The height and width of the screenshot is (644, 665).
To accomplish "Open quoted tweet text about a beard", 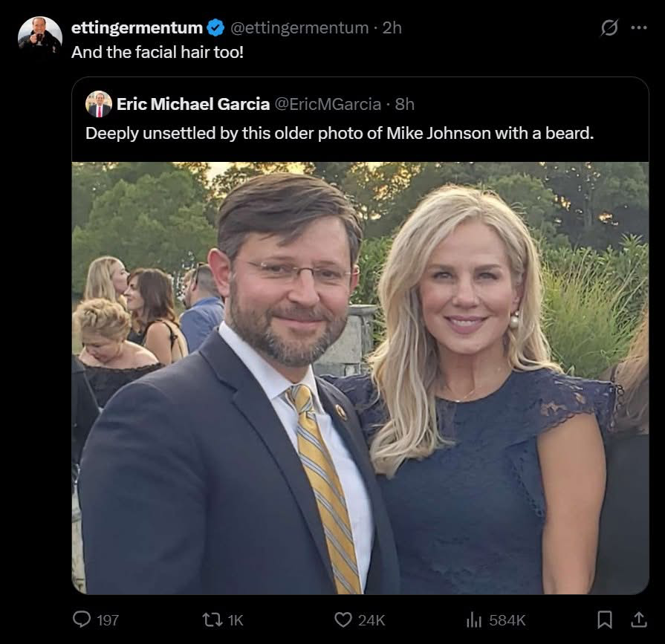I will (340, 134).
